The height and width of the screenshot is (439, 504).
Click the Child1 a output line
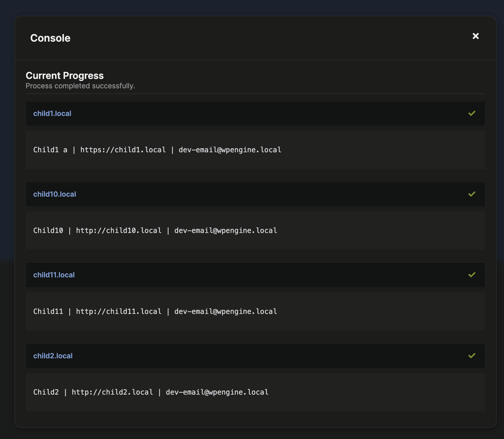tap(157, 150)
